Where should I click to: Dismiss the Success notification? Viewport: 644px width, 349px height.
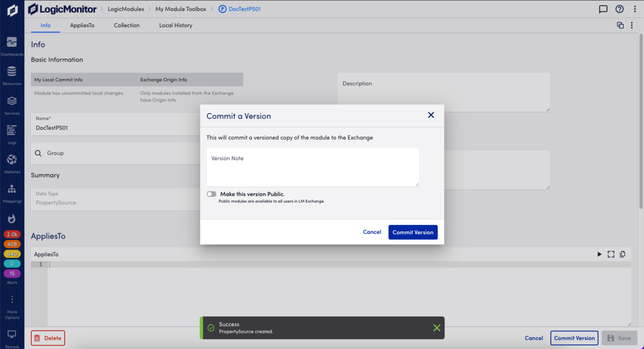coord(437,328)
